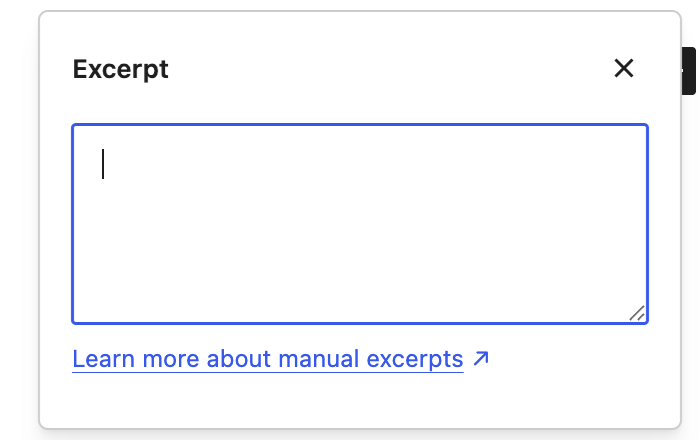Click the Excerpt heading text
This screenshot has height=440, width=700.
coord(121,69)
